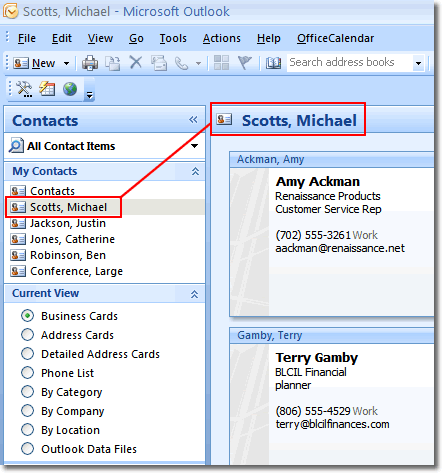444x475 pixels.
Task: Select By Category view
Action: click(27, 391)
